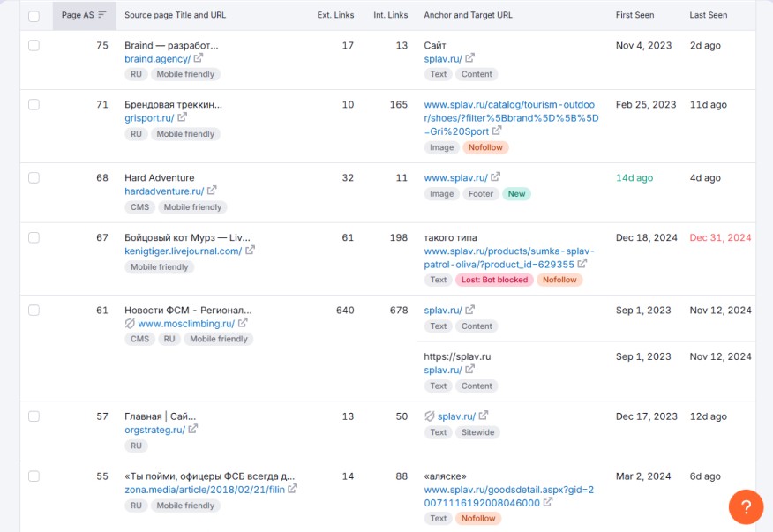Sort by Ext. Links column header

[335, 15]
